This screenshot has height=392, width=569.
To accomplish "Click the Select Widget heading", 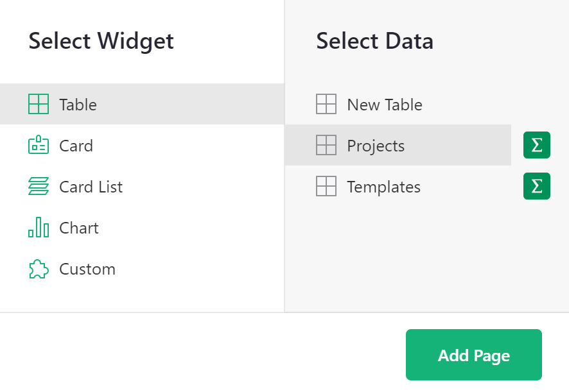I will 100,41.
